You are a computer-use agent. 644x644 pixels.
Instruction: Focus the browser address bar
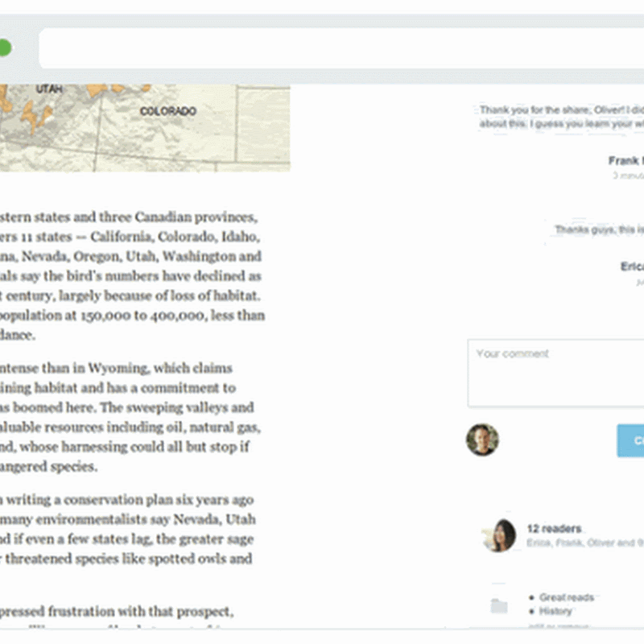click(338, 50)
